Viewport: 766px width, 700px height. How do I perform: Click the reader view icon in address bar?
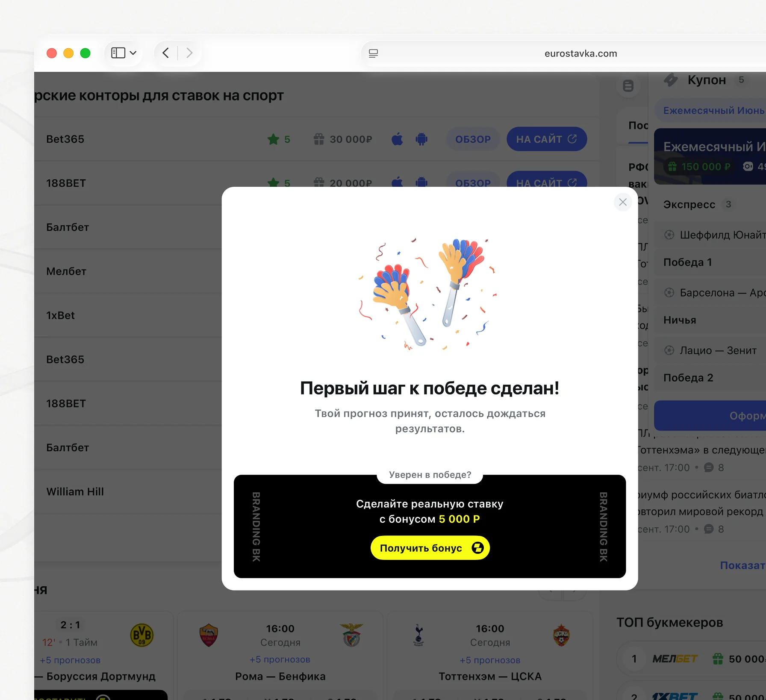point(373,53)
